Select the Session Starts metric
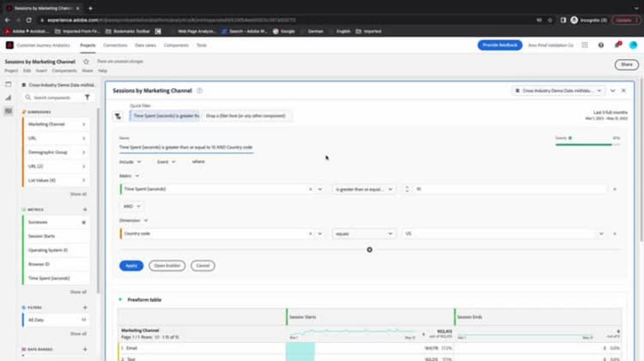 click(56, 236)
